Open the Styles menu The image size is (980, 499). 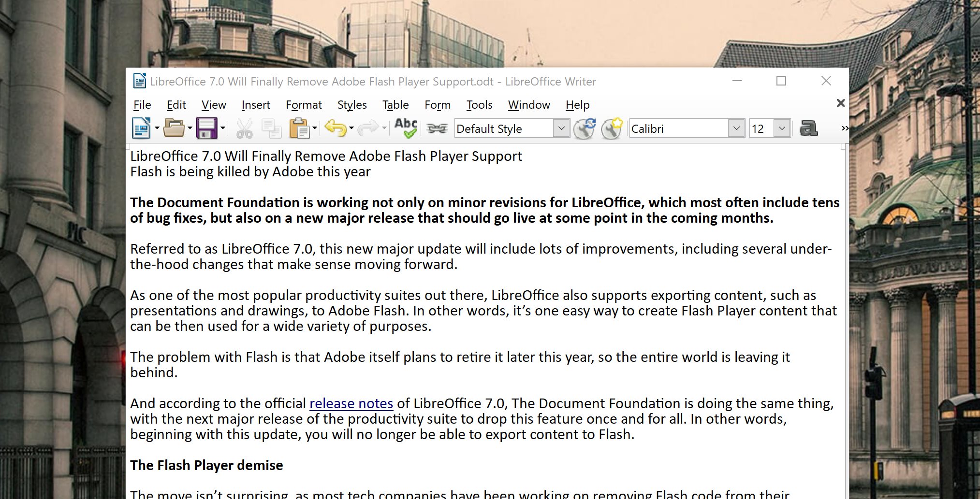[351, 105]
